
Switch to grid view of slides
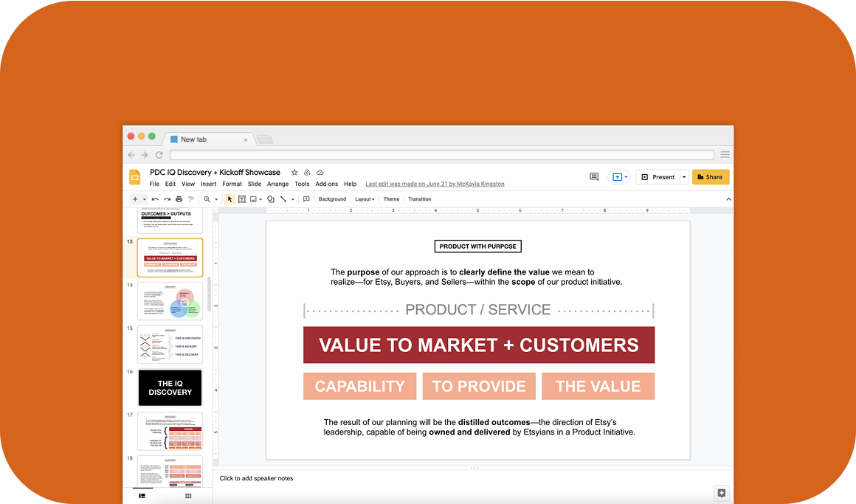tap(188, 496)
